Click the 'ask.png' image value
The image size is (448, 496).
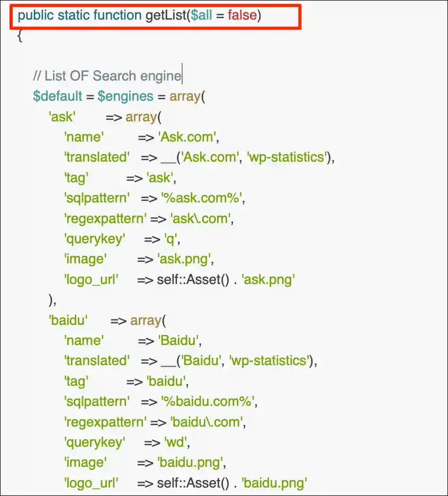(184, 259)
